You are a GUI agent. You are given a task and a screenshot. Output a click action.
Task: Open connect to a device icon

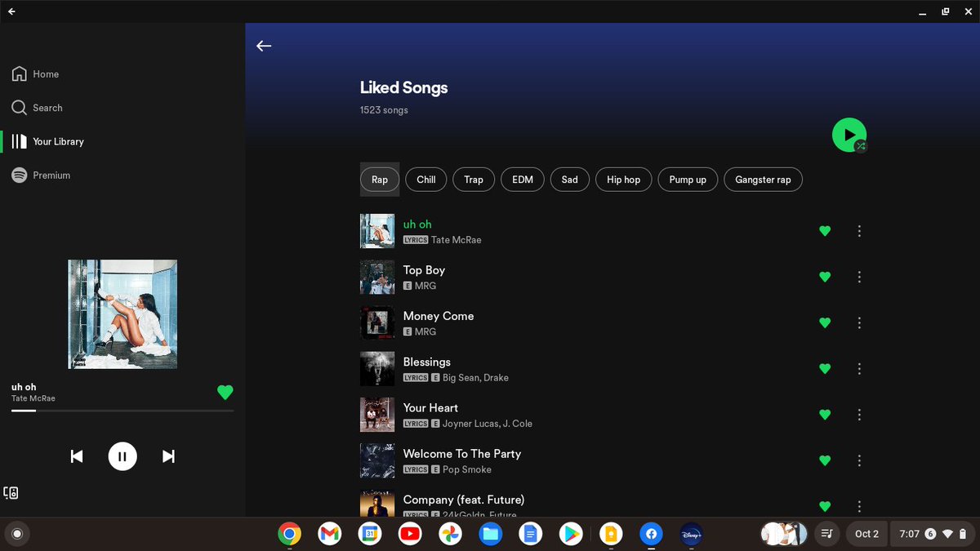11,493
